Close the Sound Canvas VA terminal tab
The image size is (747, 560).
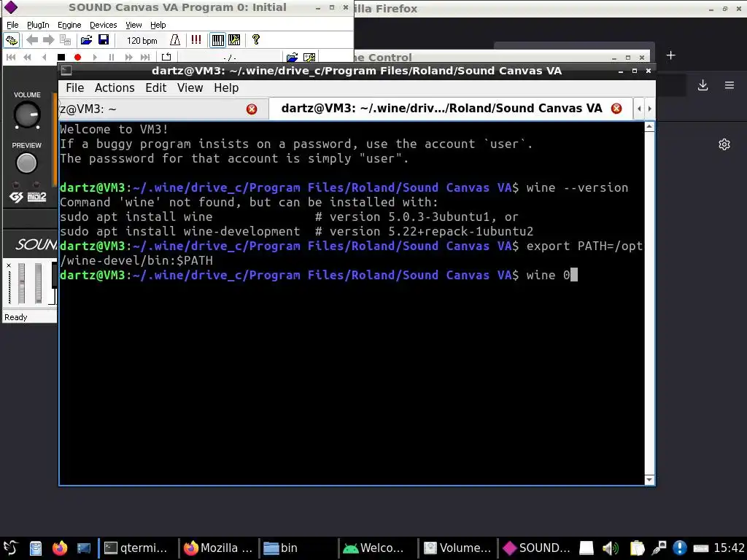coord(616,109)
